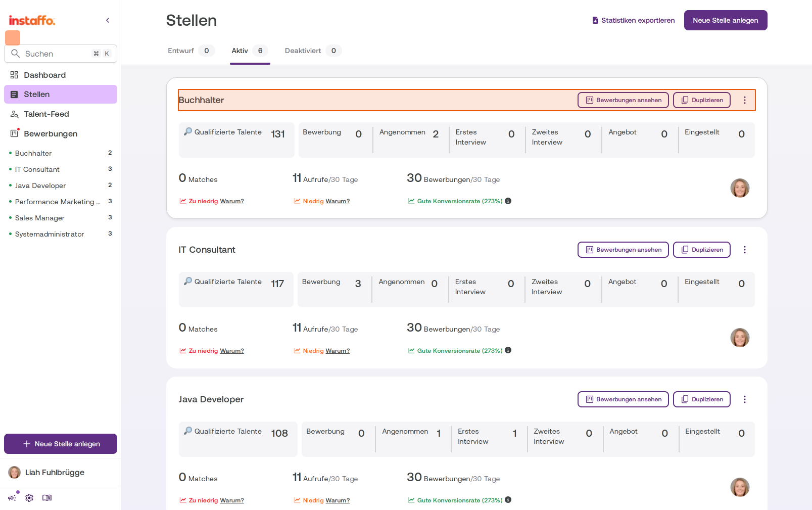Image resolution: width=812 pixels, height=510 pixels.
Task: Show conversion rate info for Buchhalter
Action: pyautogui.click(x=508, y=201)
